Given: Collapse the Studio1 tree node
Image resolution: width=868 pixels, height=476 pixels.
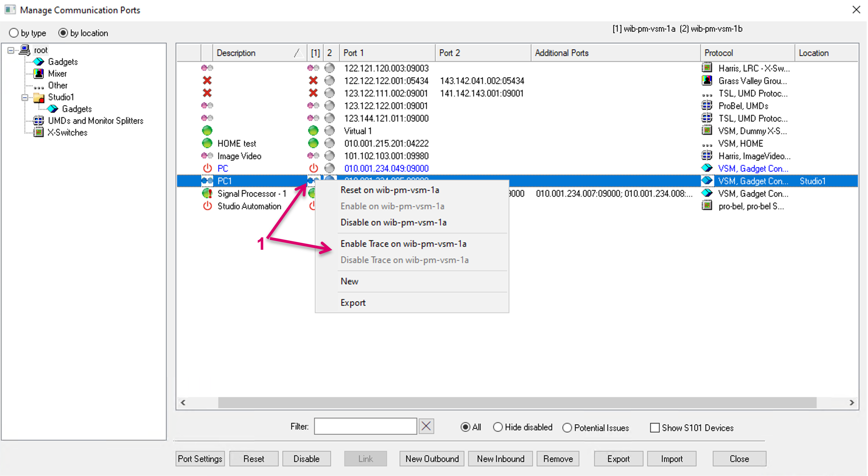Looking at the screenshot, I should [25, 97].
